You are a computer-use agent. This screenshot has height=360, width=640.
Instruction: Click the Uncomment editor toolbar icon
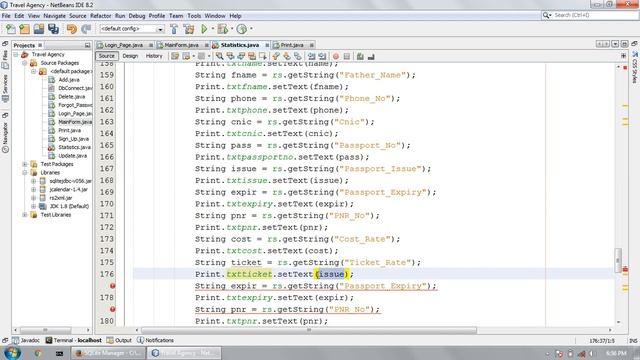pos(371,56)
